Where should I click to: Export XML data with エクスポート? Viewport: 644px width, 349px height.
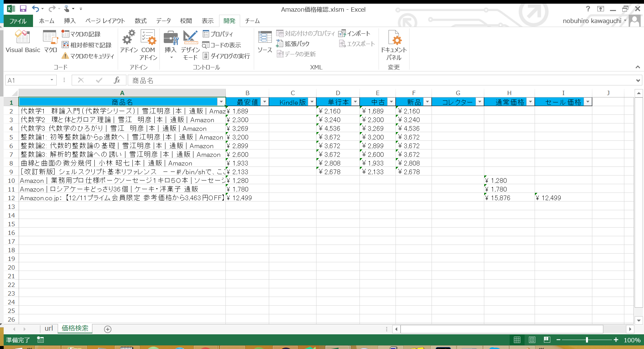(x=357, y=44)
